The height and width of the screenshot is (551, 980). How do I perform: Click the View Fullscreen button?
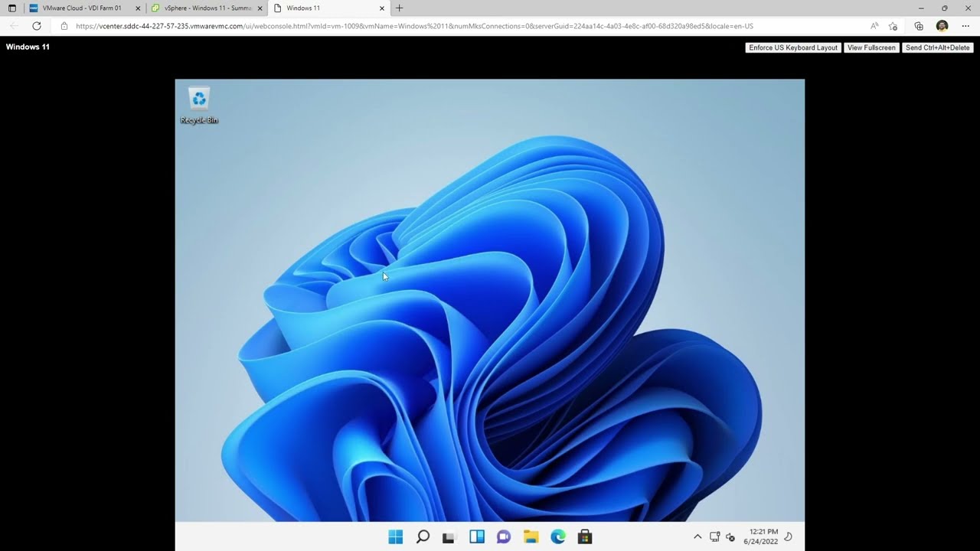(871, 47)
